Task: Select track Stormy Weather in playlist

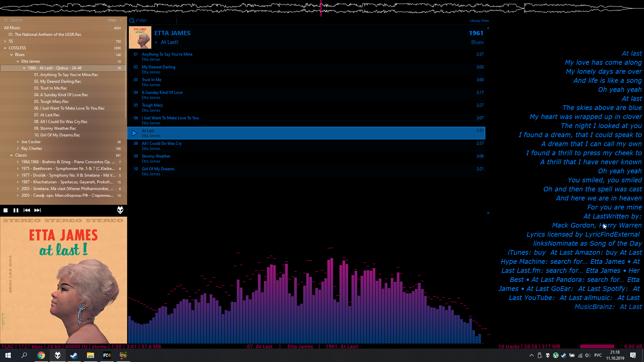Action: click(156, 156)
